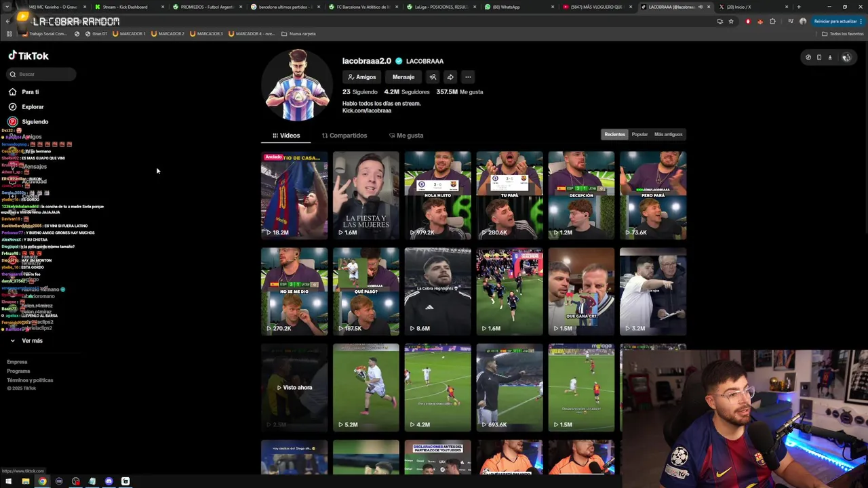
Task: Open the Empresa footer link
Action: coord(17,362)
